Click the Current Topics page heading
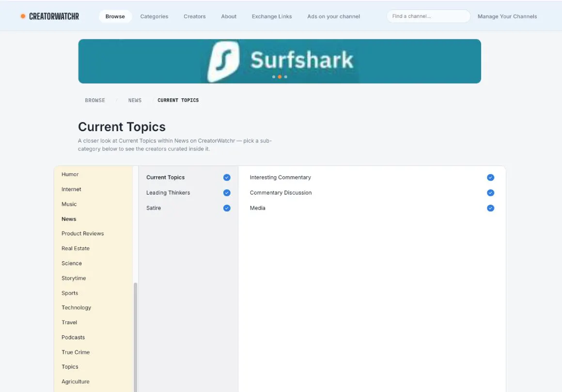This screenshot has height=392, width=562. tap(122, 127)
